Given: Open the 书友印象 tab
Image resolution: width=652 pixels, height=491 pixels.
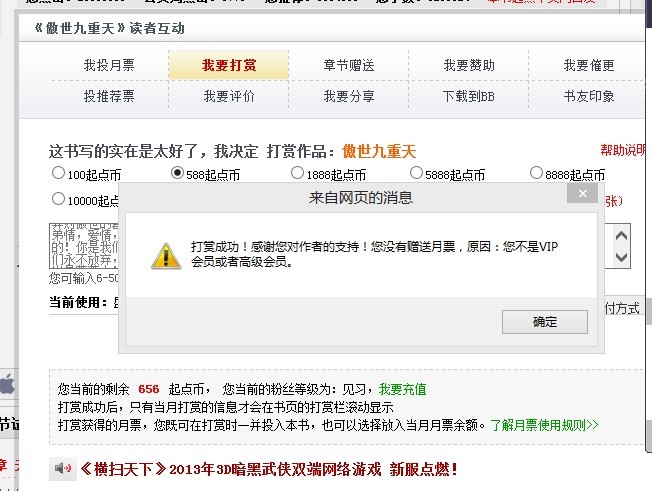Looking at the screenshot, I should coord(589,96).
